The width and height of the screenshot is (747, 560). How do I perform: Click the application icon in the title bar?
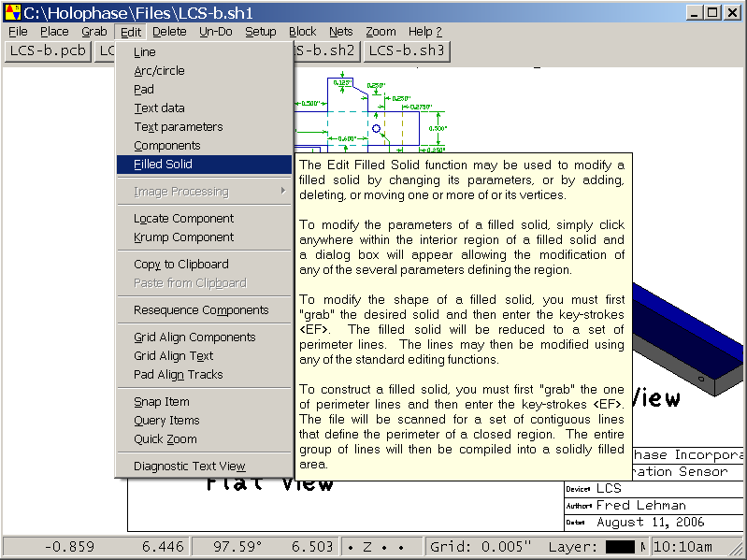(12, 12)
